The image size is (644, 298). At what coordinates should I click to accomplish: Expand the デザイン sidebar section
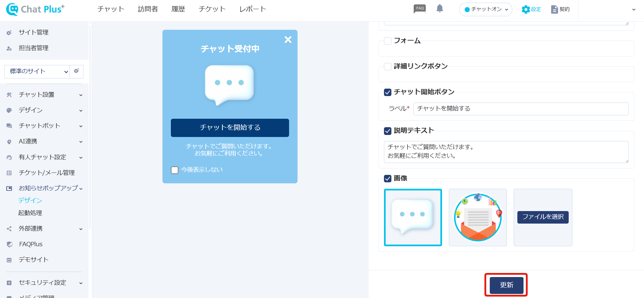[x=81, y=111]
